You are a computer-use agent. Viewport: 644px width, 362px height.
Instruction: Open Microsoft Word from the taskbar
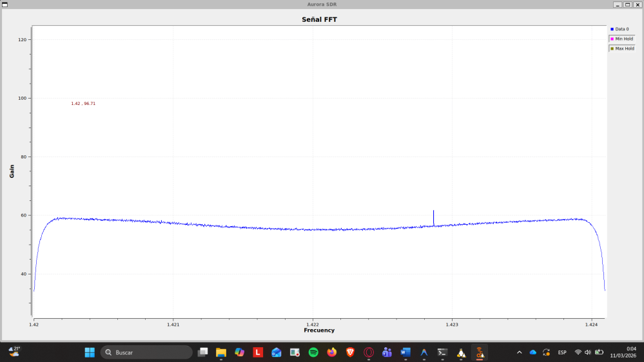405,352
